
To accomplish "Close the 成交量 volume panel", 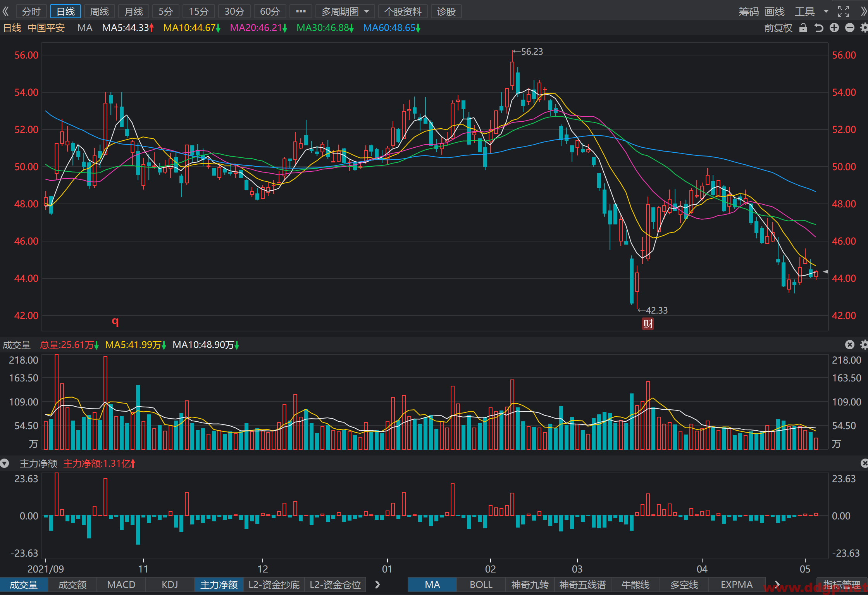I will [850, 345].
